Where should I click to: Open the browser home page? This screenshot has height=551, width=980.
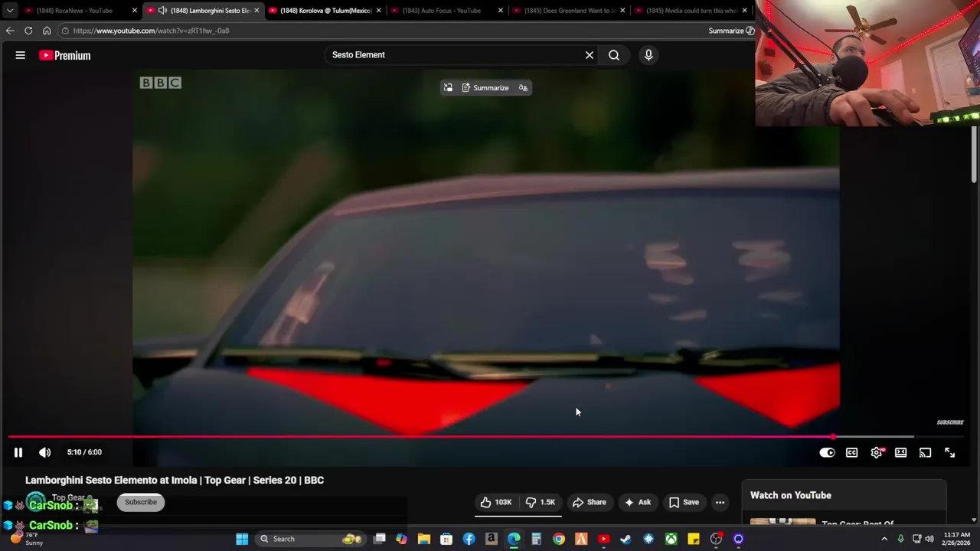(47, 31)
